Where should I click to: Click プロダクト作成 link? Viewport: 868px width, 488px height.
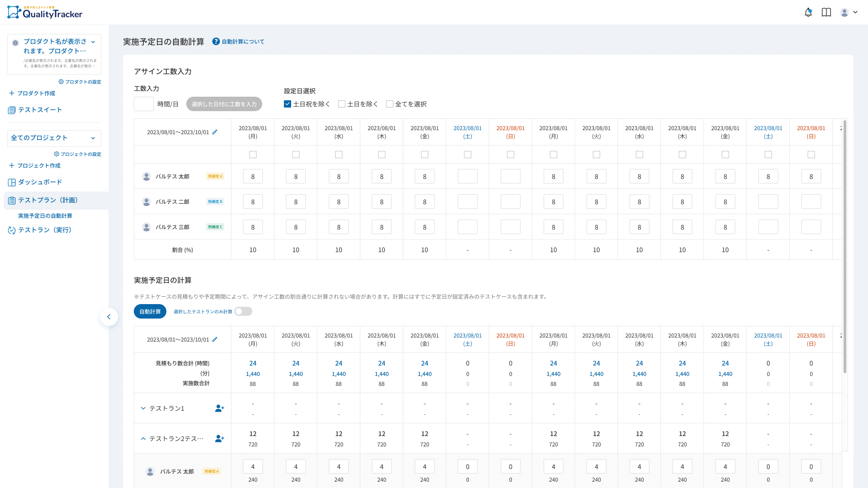[36, 93]
